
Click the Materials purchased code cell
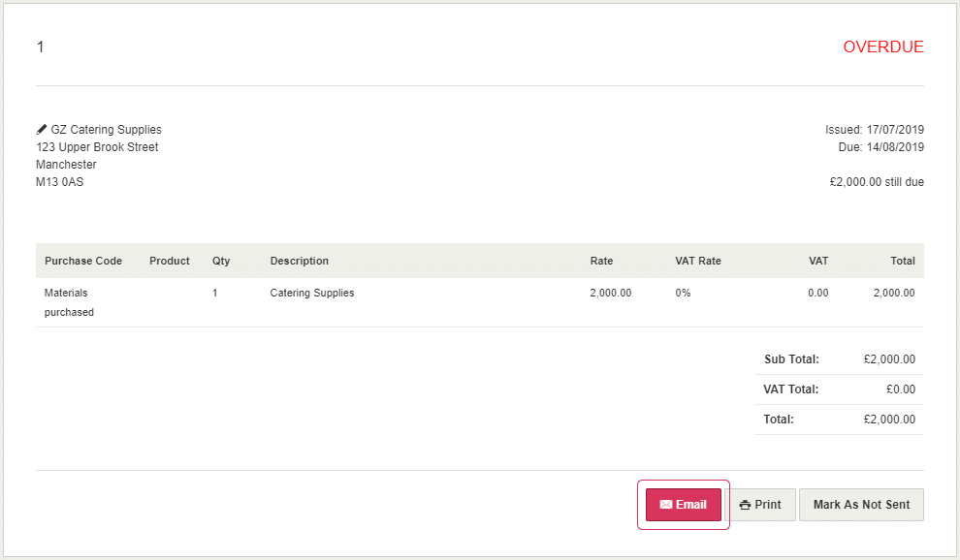coord(69,302)
